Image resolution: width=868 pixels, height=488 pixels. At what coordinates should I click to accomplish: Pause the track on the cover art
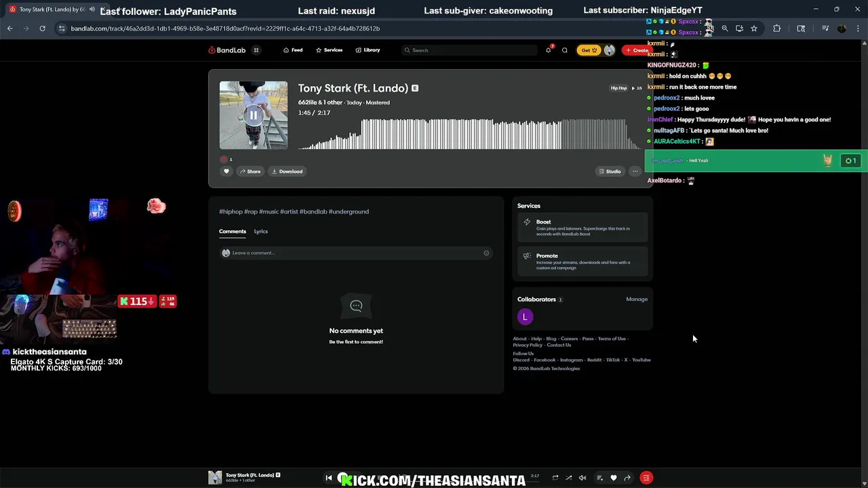point(253,115)
